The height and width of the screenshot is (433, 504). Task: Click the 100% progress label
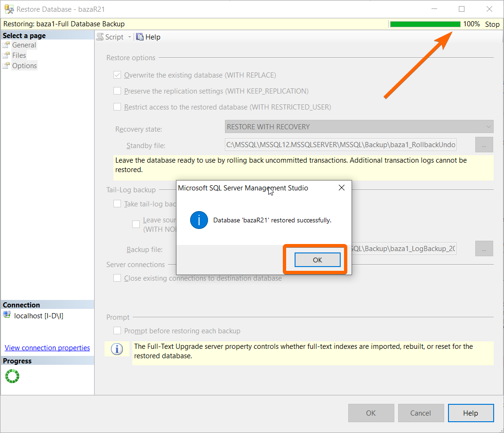pos(472,24)
